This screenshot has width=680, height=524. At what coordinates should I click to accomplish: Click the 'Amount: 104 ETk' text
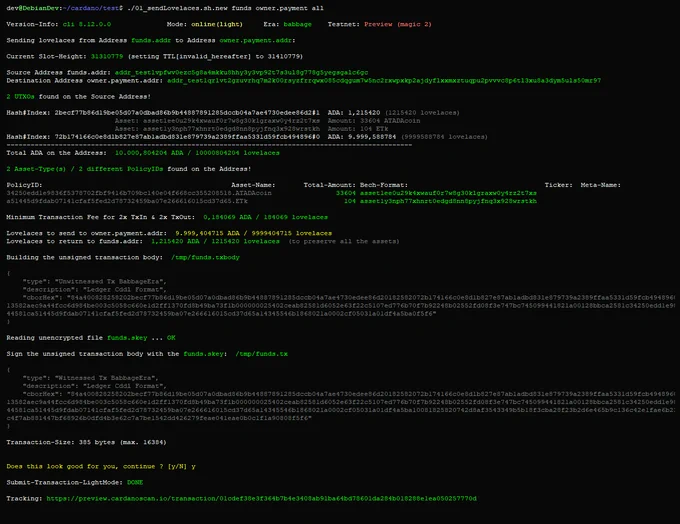(x=358, y=129)
